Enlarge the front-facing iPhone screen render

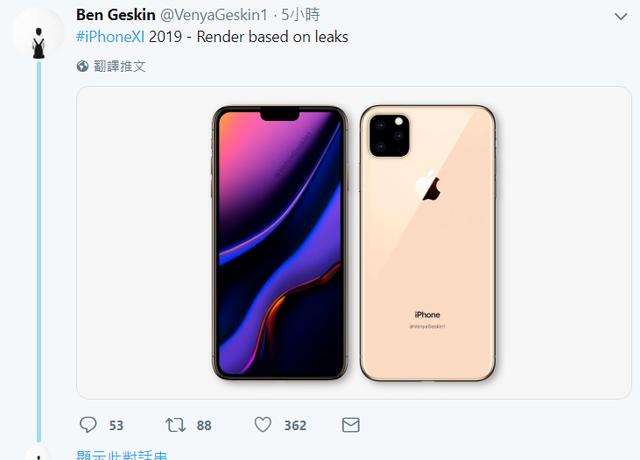click(x=280, y=242)
